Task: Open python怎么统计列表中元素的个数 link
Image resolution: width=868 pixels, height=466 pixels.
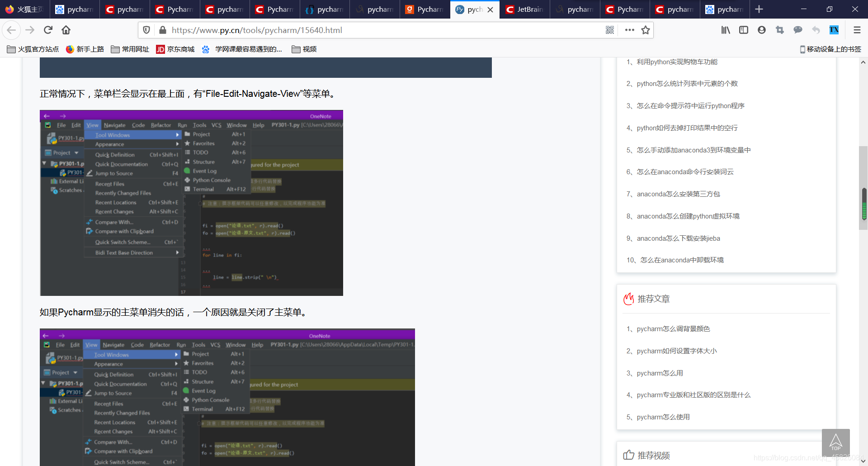Action: (687, 84)
